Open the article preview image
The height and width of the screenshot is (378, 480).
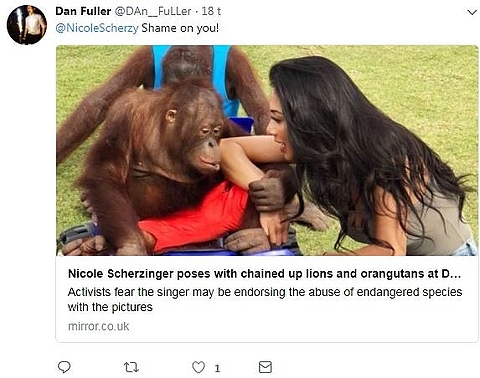[x=267, y=150]
